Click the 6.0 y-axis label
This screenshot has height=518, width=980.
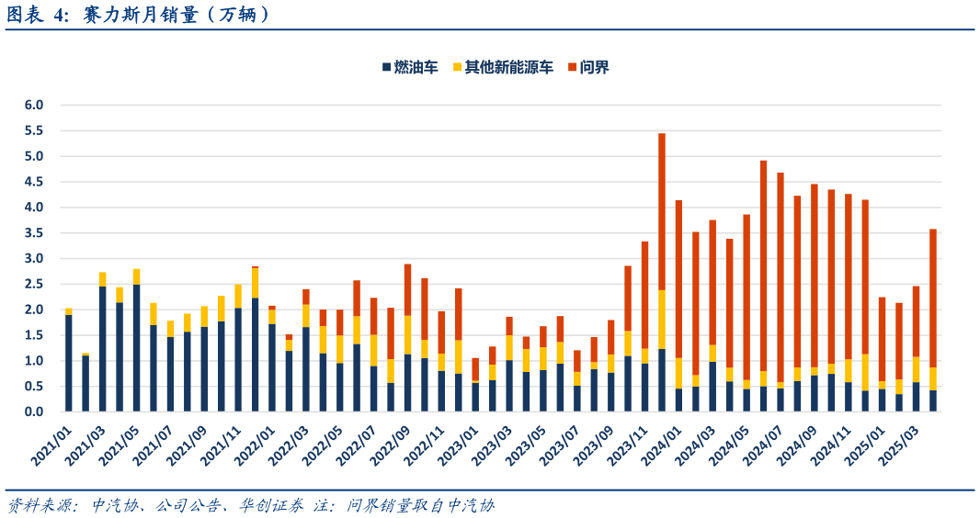point(34,106)
